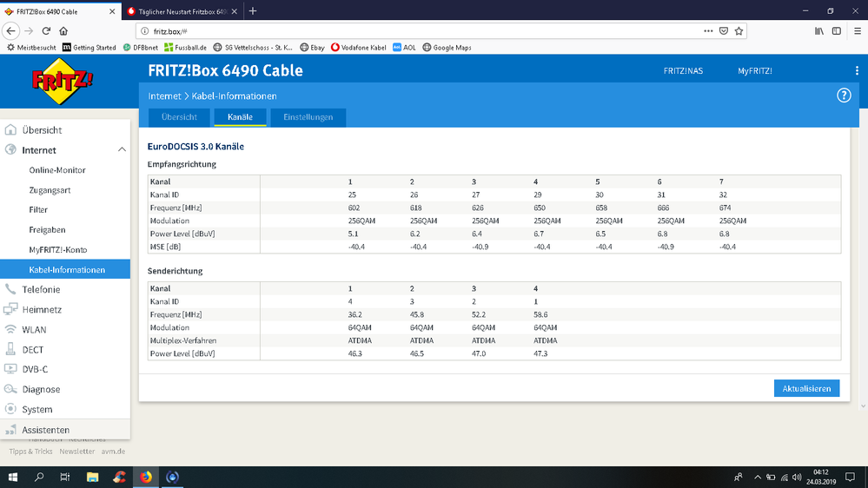
Task: Open the Firefox library icon
Action: tap(818, 31)
